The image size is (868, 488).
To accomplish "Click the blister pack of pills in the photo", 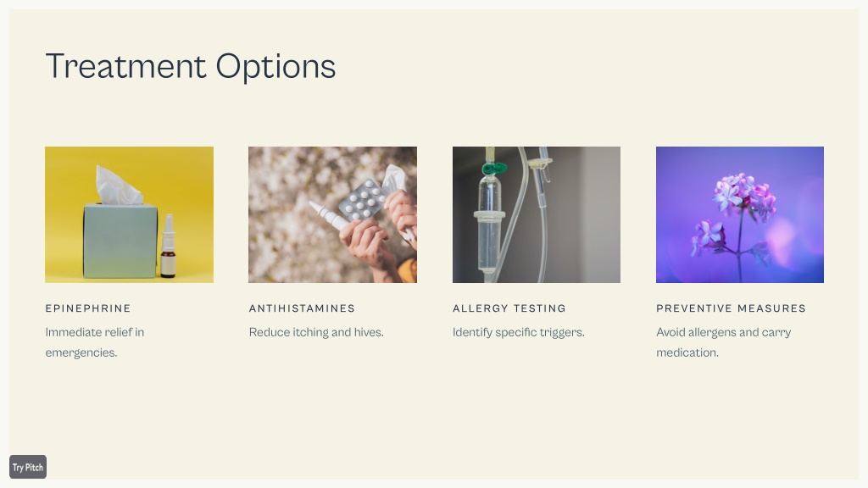I will pos(362,199).
